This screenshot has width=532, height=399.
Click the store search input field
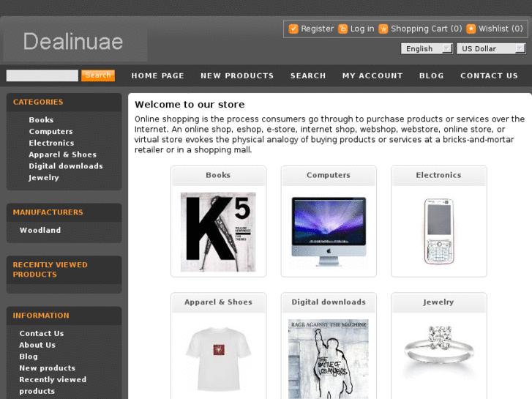pos(42,75)
